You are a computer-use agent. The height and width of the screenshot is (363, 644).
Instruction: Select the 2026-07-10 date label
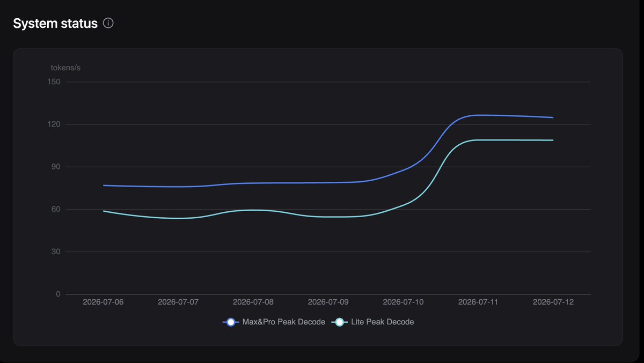tap(403, 302)
